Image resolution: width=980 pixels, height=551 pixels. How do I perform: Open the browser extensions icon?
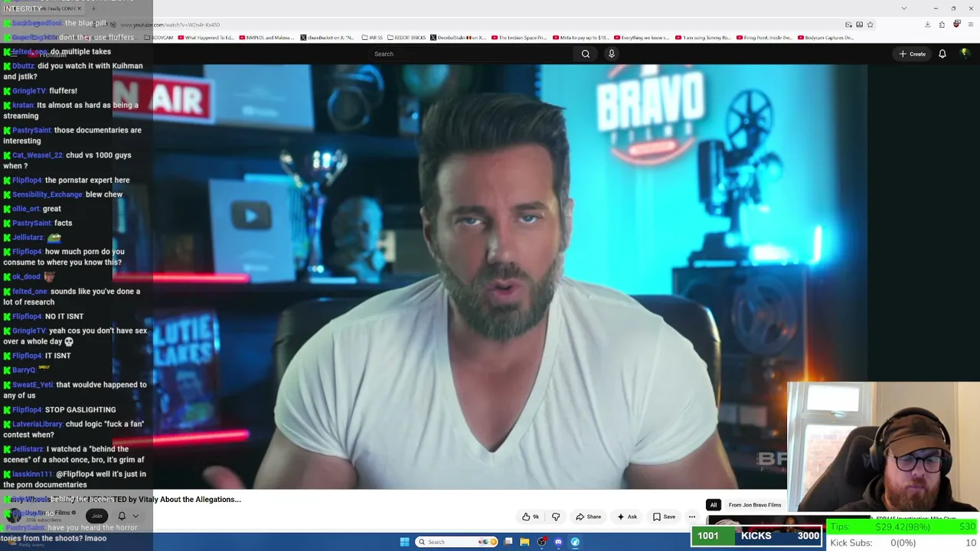pos(942,24)
